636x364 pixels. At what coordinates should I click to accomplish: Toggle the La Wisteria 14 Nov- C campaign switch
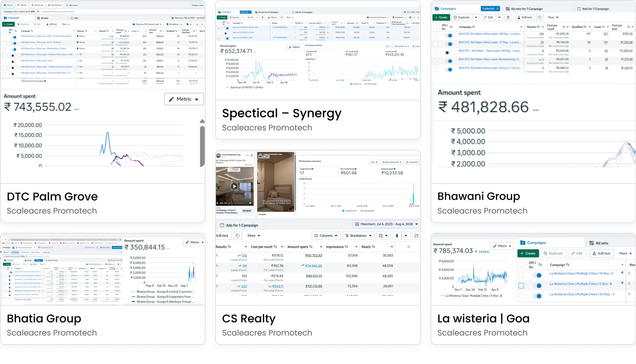[x=537, y=275]
